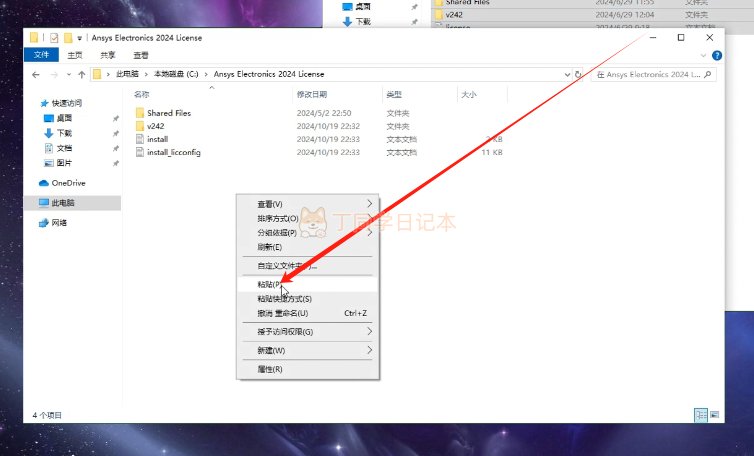Sort by the 类型 column header
Viewport: 754px width, 456px height.
(x=394, y=94)
